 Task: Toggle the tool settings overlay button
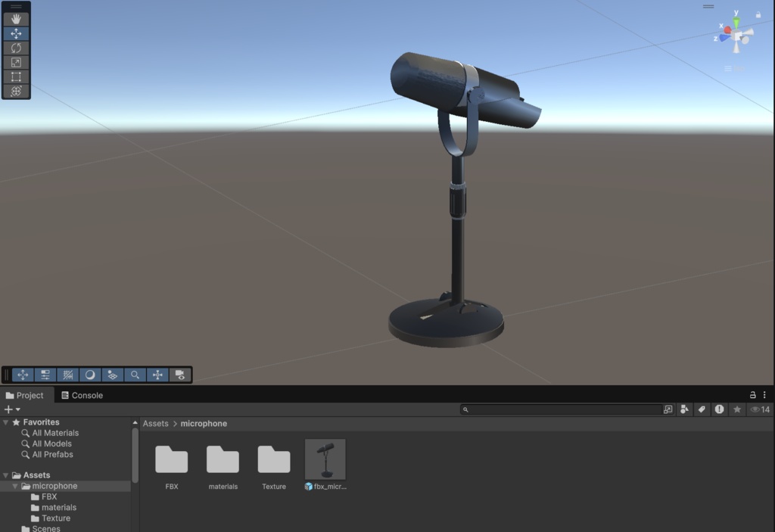(45, 375)
